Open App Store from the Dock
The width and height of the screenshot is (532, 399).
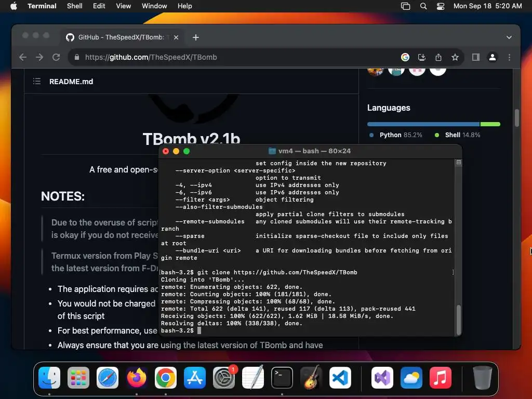[195, 378]
